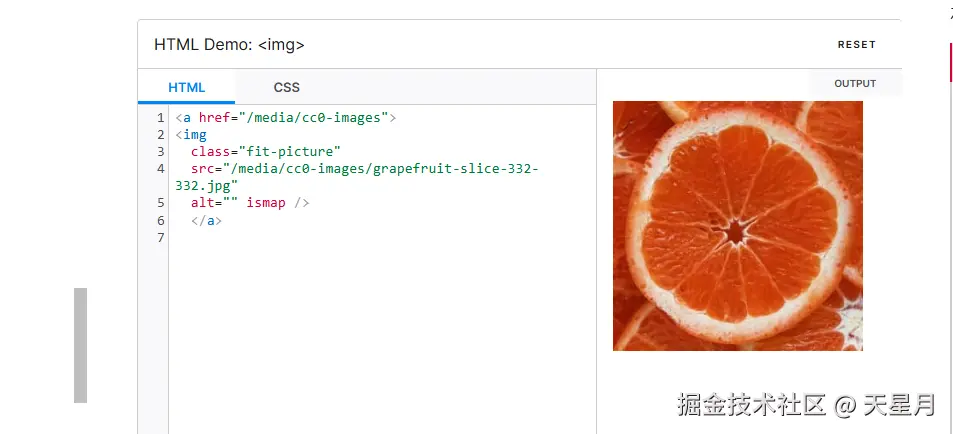The height and width of the screenshot is (434, 953).
Task: Click the href attribute name on line 1
Action: coord(212,117)
